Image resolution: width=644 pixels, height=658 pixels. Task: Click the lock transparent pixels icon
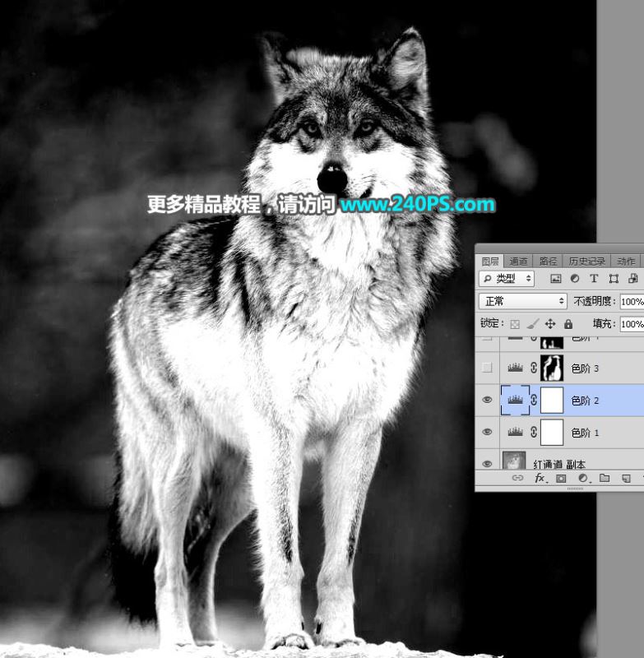(515, 324)
